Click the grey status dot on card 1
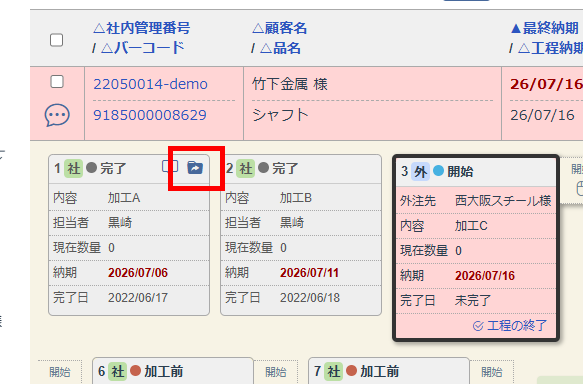The height and width of the screenshot is (384, 583). pyautogui.click(x=91, y=168)
